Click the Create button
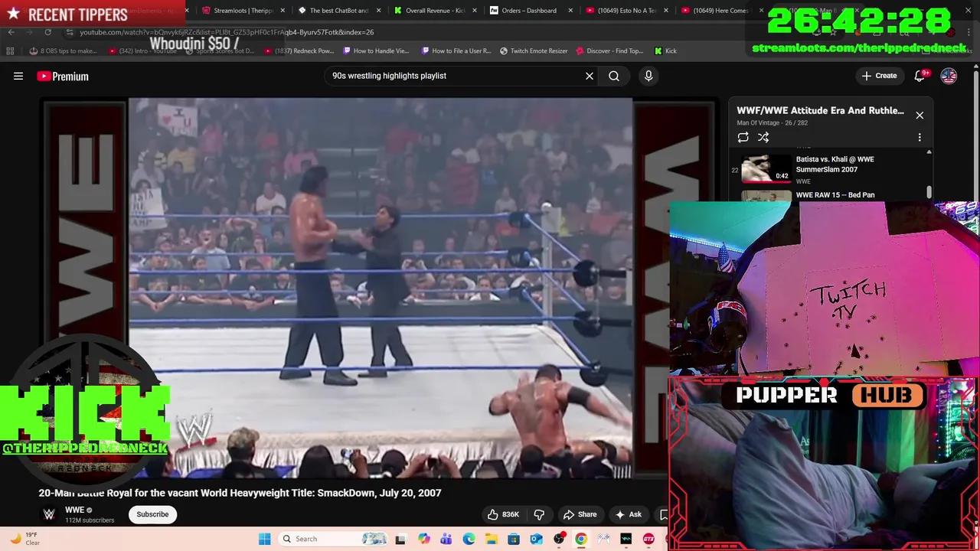 click(878, 76)
